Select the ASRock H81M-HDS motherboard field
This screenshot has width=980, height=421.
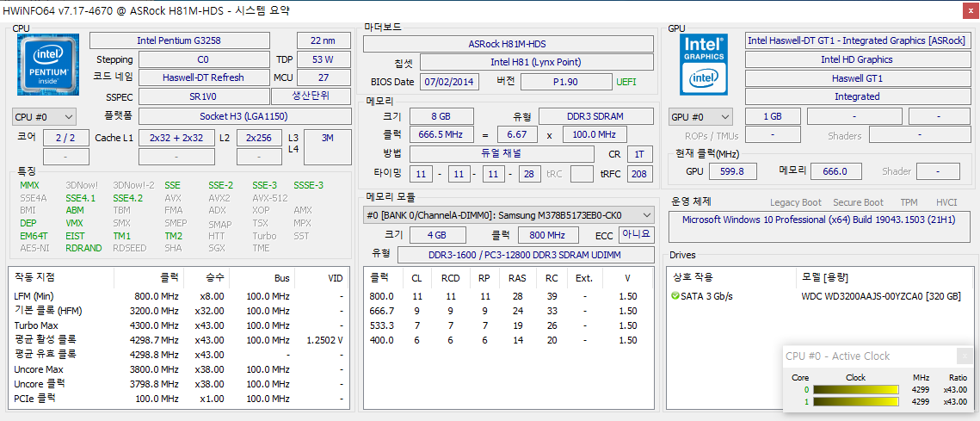[508, 45]
